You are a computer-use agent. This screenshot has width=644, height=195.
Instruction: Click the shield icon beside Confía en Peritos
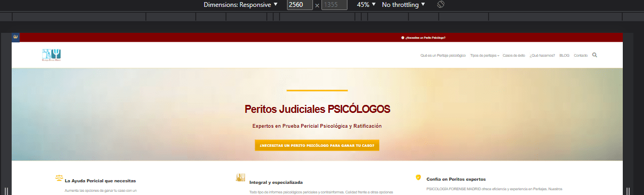[x=418, y=178]
